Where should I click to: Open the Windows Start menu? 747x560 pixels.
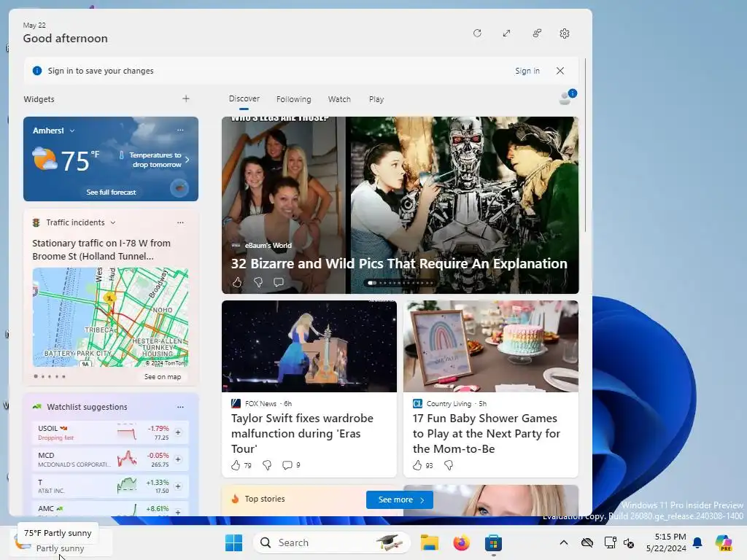click(x=233, y=542)
